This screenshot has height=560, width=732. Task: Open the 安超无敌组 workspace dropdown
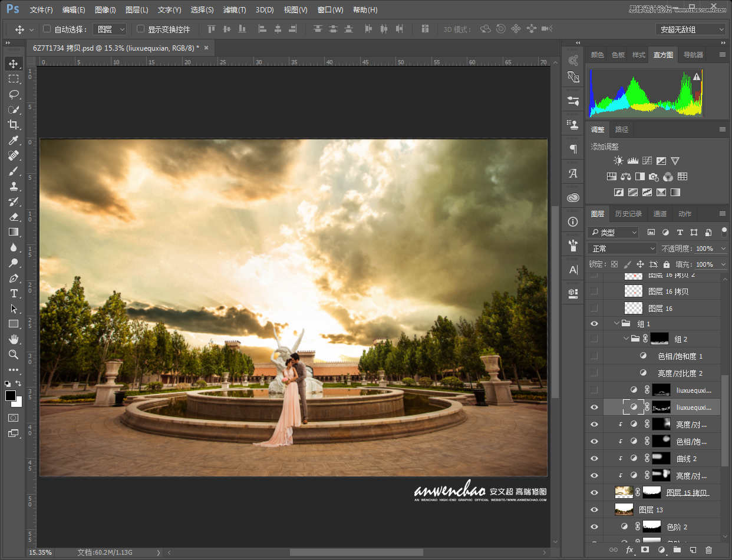pyautogui.click(x=691, y=29)
